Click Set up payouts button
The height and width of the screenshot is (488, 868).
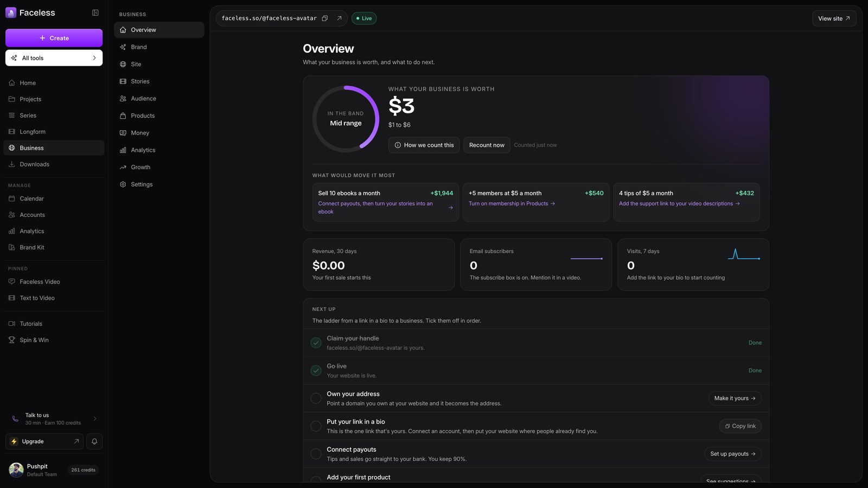point(733,454)
